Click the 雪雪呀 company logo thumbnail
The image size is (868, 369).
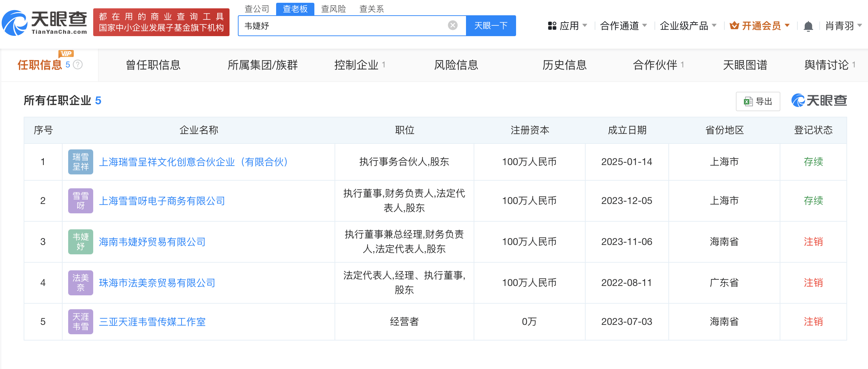[x=81, y=201]
